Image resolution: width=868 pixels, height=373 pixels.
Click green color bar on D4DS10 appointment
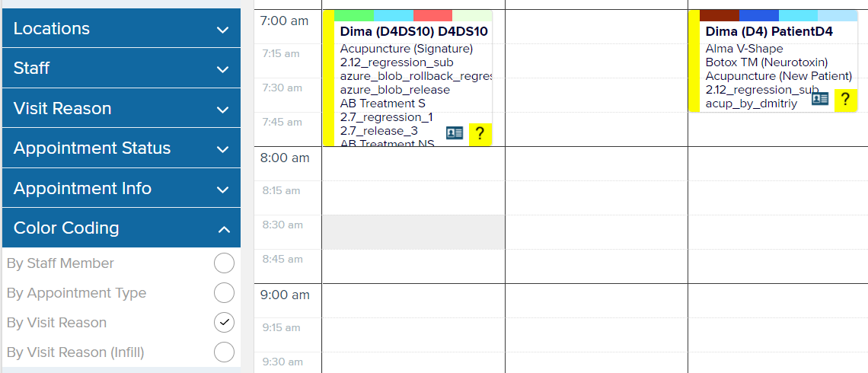pos(354,15)
